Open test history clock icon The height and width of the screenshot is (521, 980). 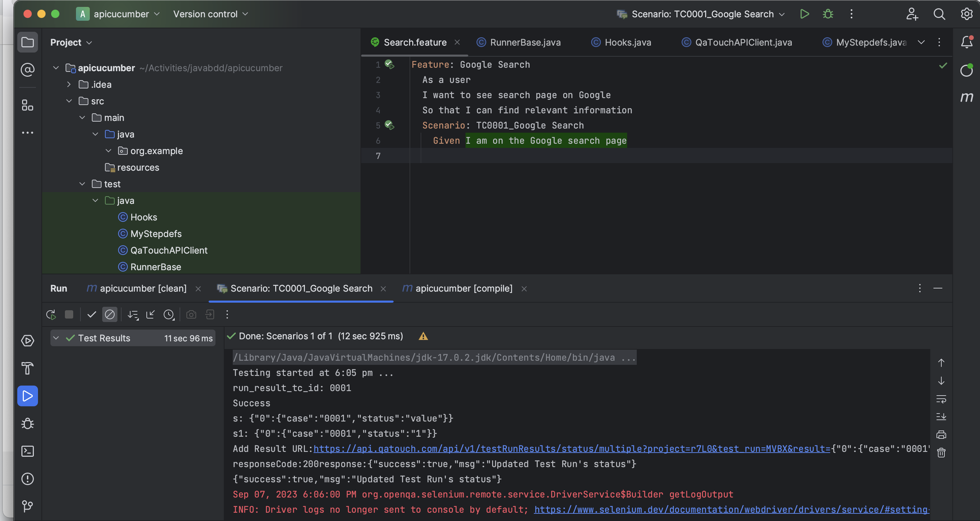169,315
